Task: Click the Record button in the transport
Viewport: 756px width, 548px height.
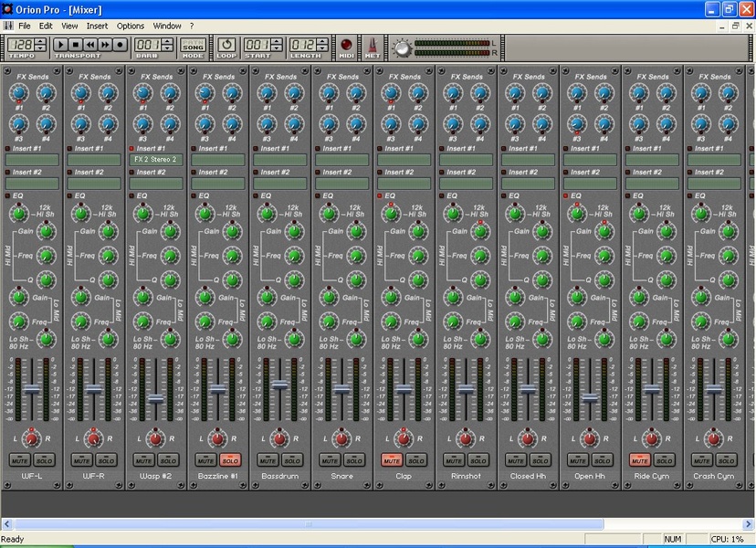Action: click(x=120, y=44)
